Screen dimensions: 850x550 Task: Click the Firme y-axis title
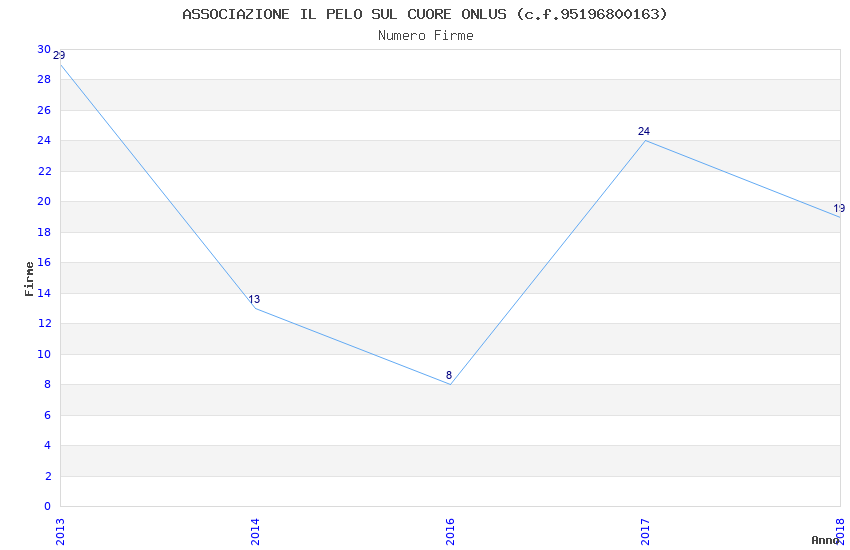29,279
